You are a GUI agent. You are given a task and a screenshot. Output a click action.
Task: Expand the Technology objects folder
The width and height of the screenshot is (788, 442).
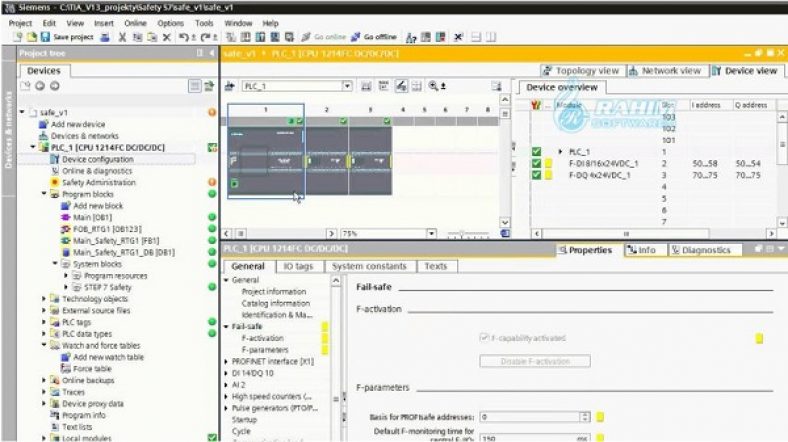coord(44,299)
